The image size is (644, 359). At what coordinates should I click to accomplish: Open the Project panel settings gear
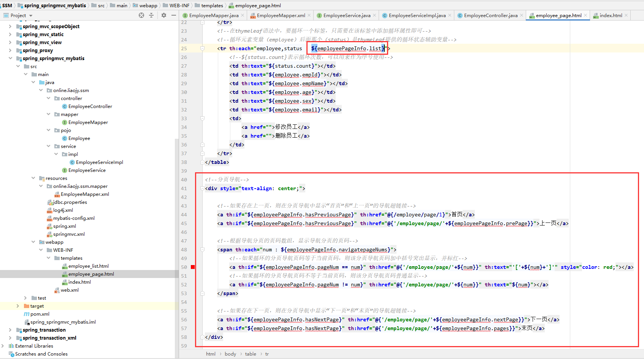pos(164,15)
